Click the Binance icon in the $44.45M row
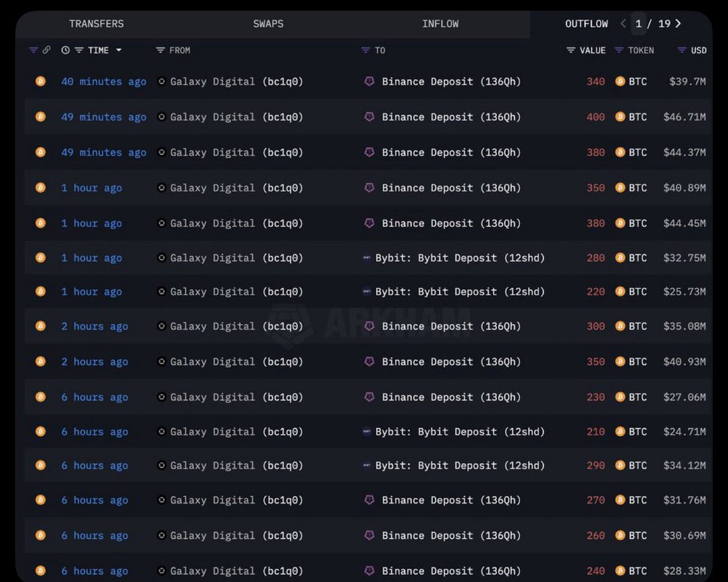This screenshot has width=728, height=582. click(x=369, y=223)
